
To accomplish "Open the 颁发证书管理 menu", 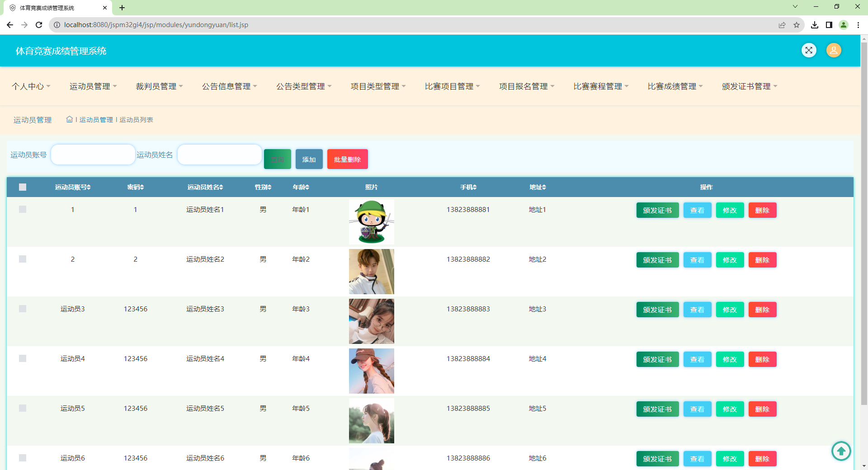I will click(750, 86).
